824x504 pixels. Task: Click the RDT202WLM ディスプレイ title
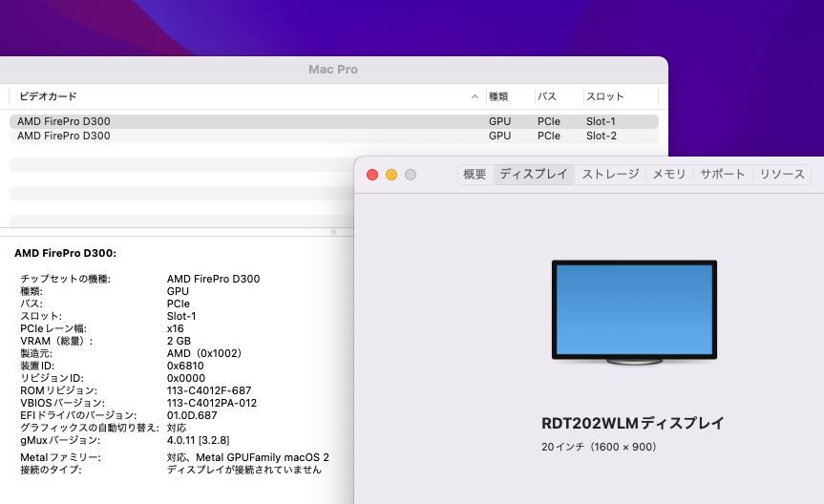tap(633, 423)
